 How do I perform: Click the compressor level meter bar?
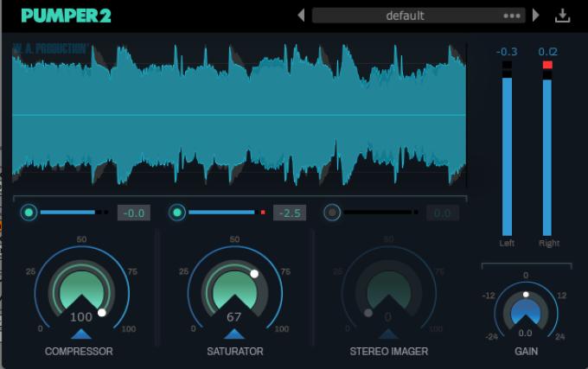pyautogui.click(x=73, y=213)
